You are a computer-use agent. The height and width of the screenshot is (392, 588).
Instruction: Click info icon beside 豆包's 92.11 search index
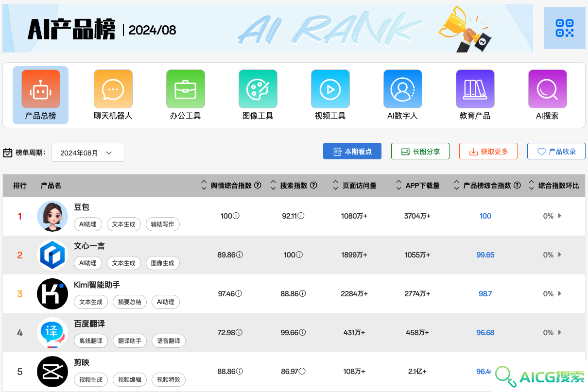[301, 216]
